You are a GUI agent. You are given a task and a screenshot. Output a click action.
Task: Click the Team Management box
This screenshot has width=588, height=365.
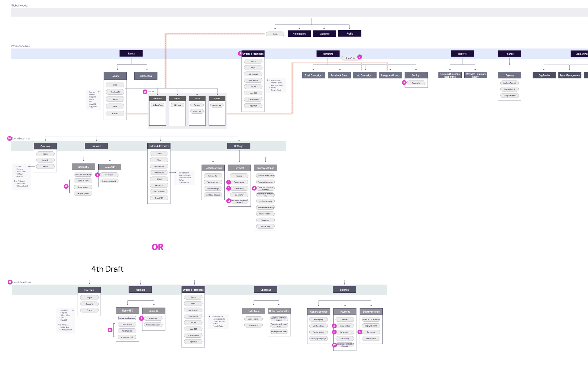coord(570,75)
